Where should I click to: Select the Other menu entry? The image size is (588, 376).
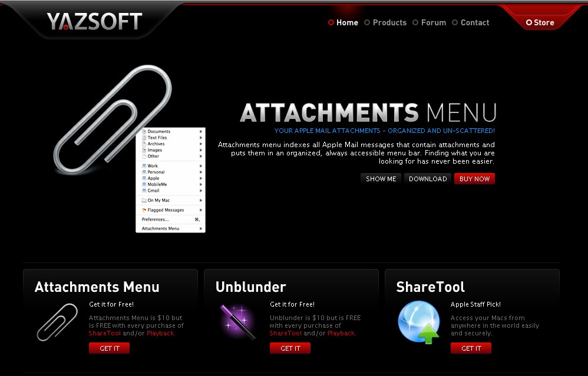[x=171, y=156]
